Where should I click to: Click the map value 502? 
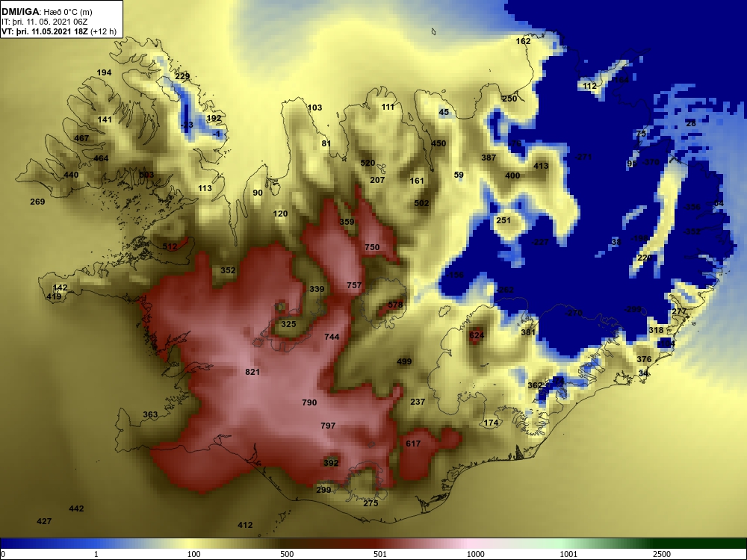[x=421, y=203]
